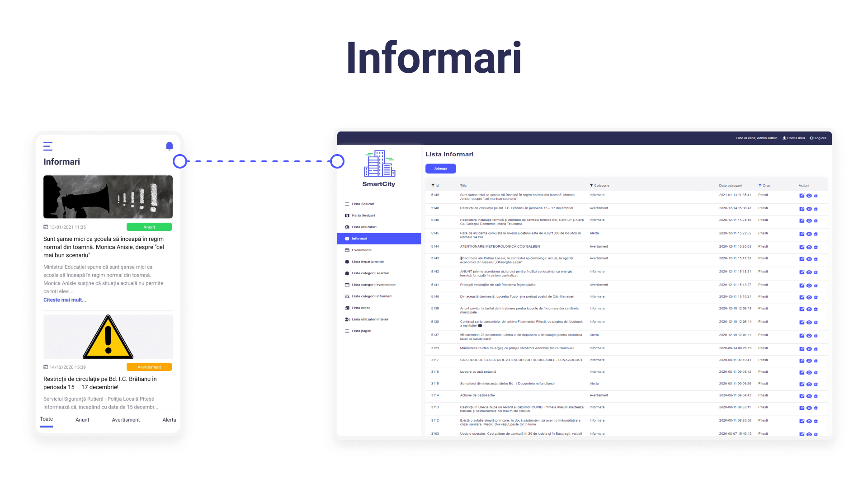Viewport: 868px width, 488px height.
Task: Open the megaphone news thumbnail
Action: (108, 197)
